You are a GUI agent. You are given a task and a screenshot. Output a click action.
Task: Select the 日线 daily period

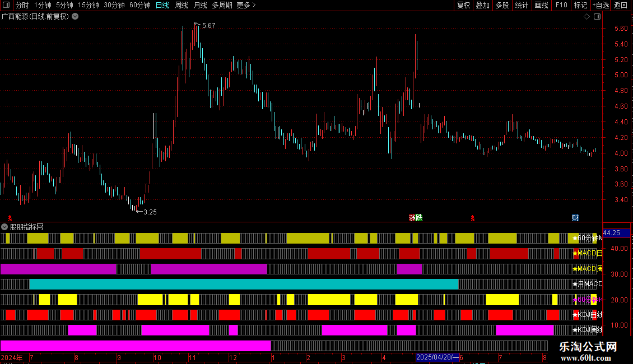pos(162,5)
